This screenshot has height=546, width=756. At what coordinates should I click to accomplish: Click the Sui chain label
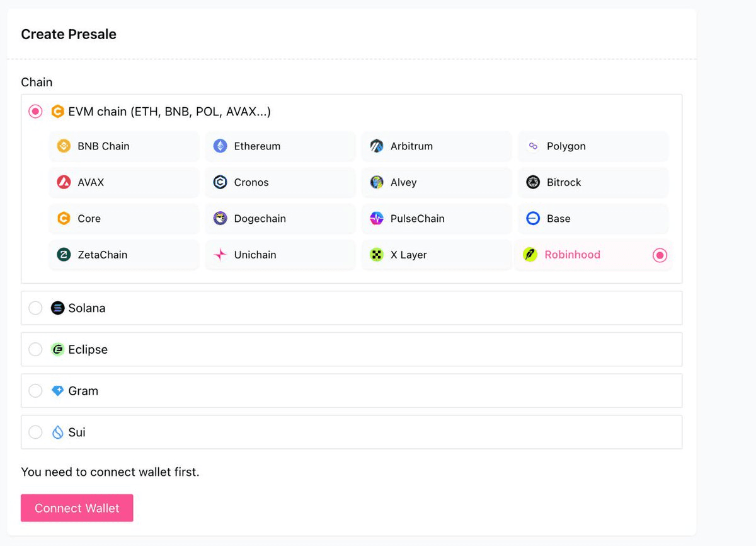pos(77,433)
